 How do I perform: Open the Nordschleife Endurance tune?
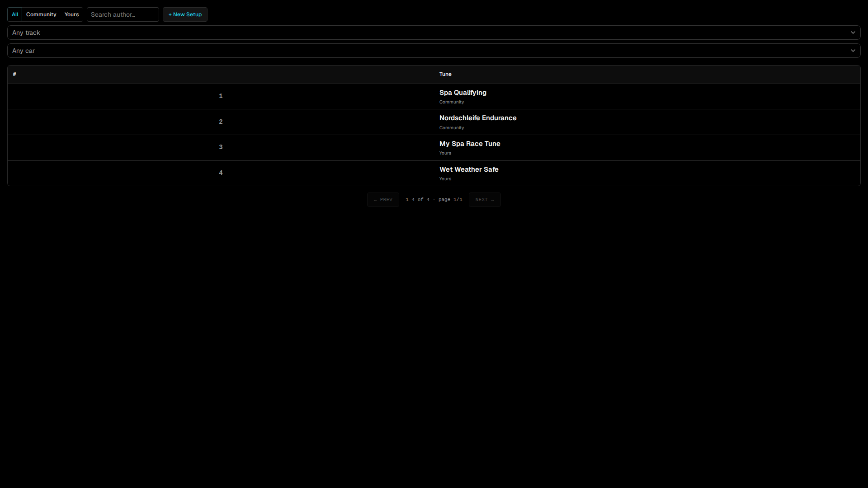[x=478, y=118]
